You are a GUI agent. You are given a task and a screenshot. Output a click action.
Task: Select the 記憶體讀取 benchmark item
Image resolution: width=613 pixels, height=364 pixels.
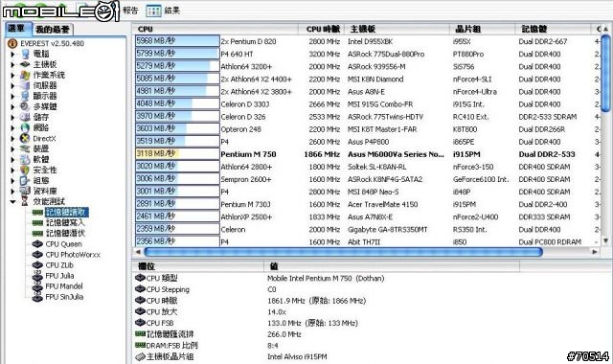coord(67,213)
